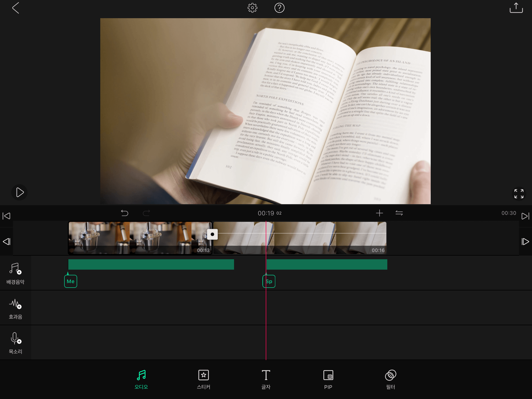Screen dimensions: 532x399
Task: Open the help question mark icon
Action: coord(279,8)
